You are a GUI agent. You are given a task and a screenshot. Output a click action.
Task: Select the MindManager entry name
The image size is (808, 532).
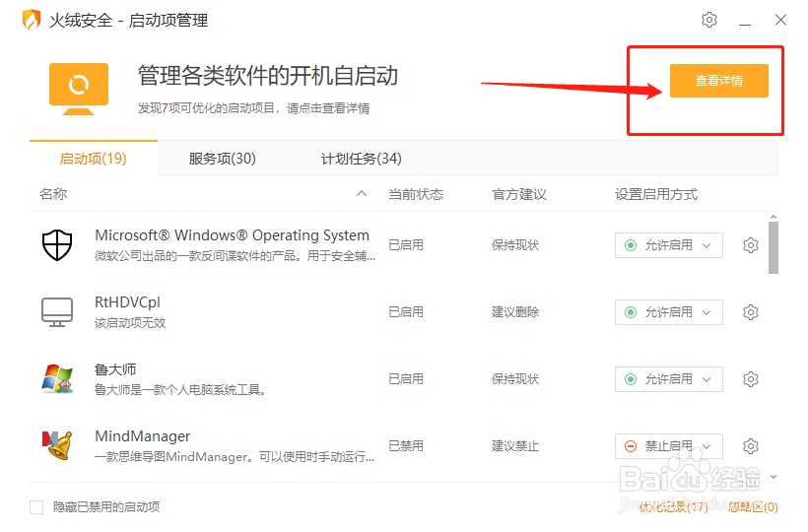point(143,436)
